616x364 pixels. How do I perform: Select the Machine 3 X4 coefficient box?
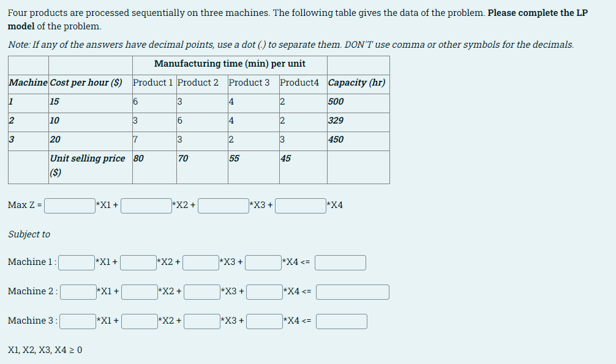click(x=264, y=321)
